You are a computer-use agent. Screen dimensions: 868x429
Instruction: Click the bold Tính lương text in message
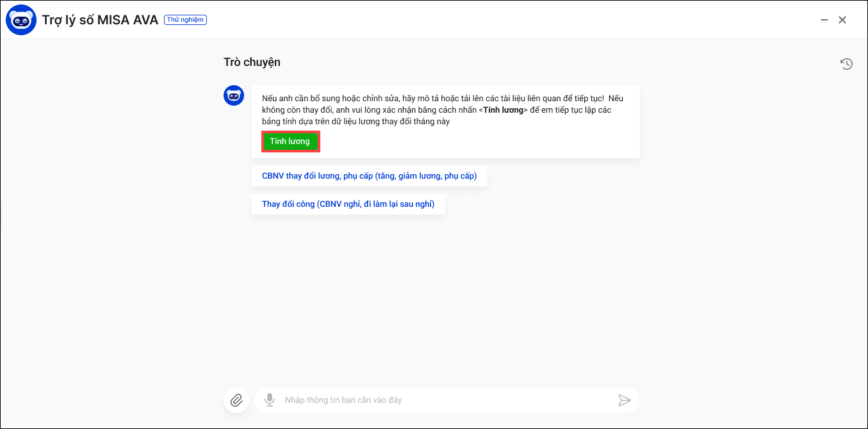coord(503,110)
